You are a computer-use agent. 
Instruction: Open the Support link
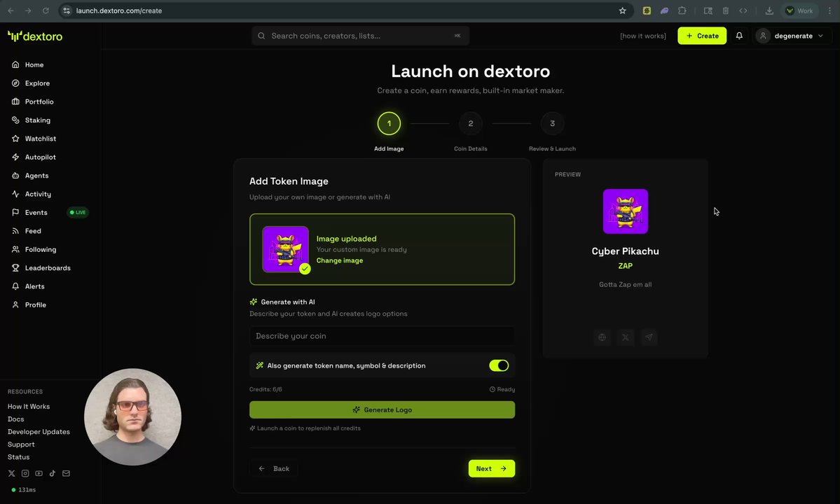(21, 444)
